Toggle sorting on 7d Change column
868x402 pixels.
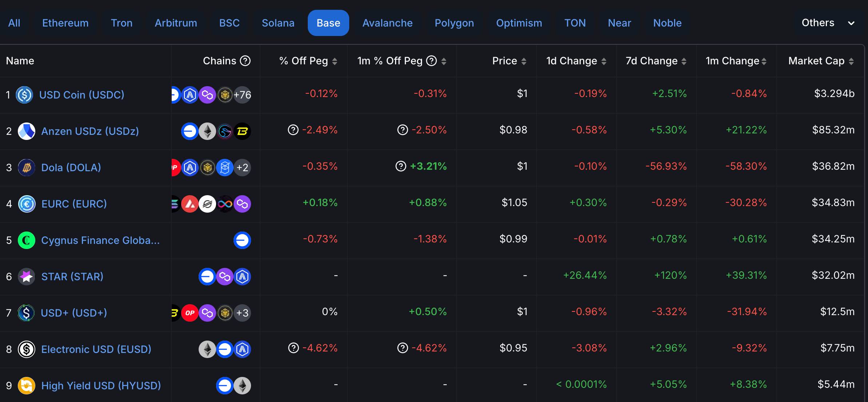coord(684,61)
